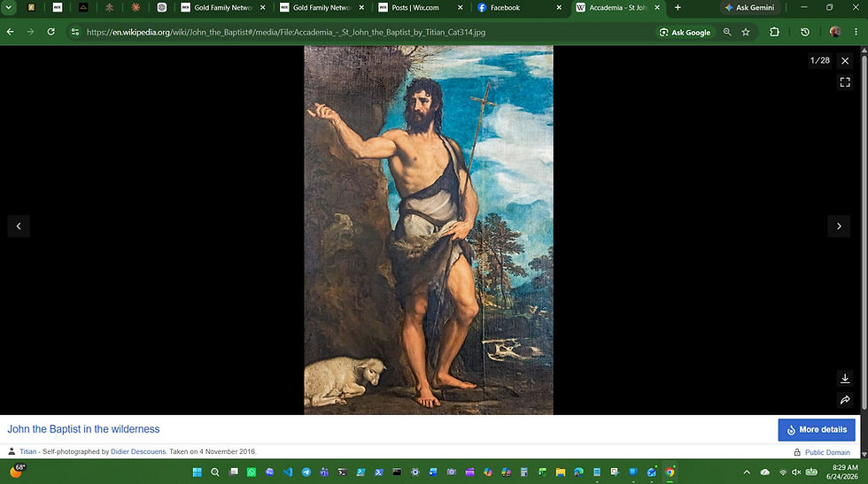The height and width of the screenshot is (484, 868).
Task: Open the history clock icon in toolbar
Action: click(805, 32)
